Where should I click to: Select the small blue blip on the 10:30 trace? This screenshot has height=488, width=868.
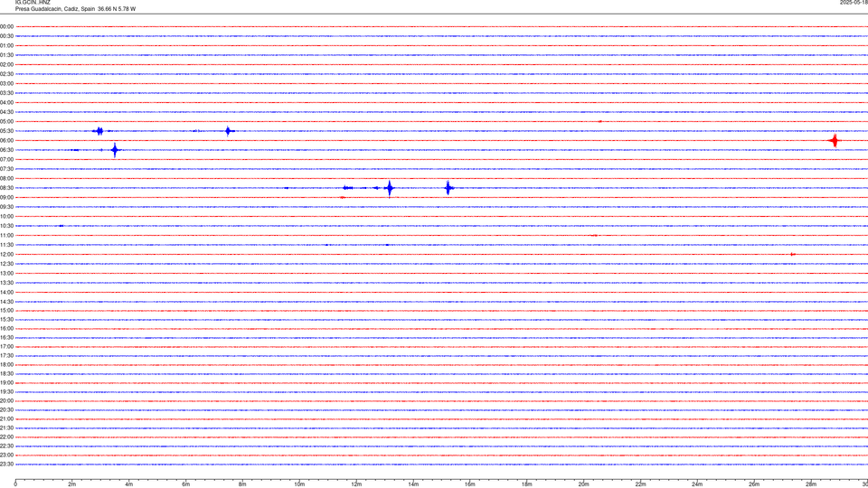pyautogui.click(x=61, y=226)
